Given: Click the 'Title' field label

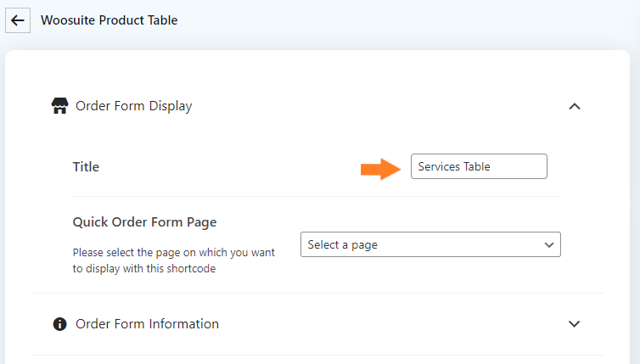Looking at the screenshot, I should point(86,167).
